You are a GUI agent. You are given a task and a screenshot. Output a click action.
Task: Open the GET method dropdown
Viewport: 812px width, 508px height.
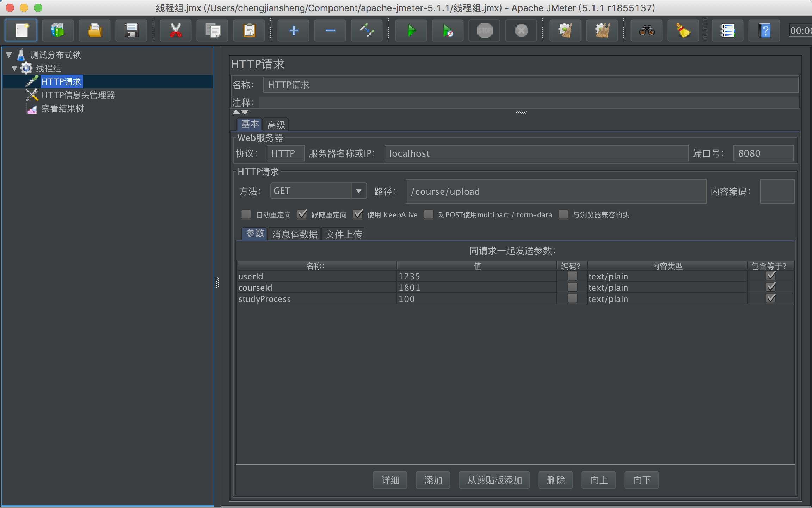tap(358, 191)
